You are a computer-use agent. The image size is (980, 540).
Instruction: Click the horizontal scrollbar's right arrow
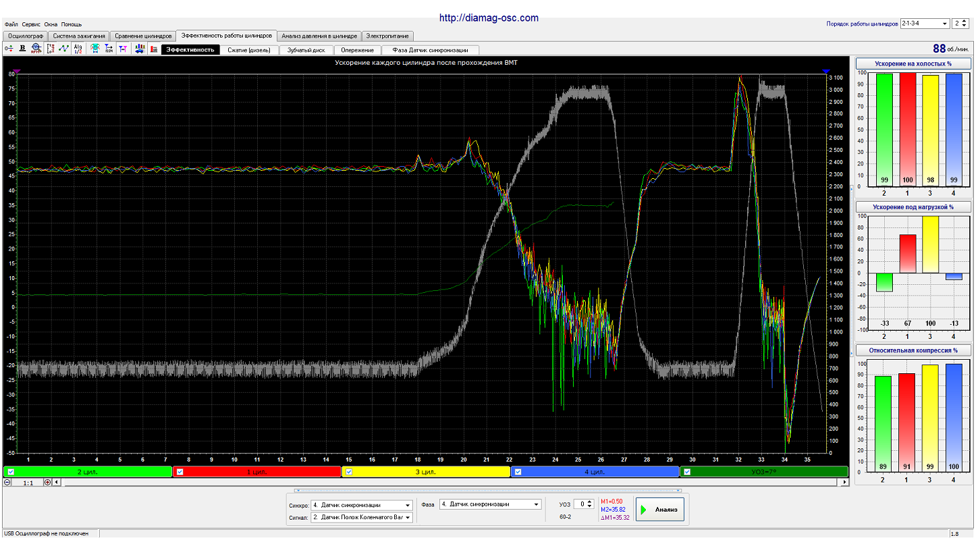pyautogui.click(x=844, y=483)
